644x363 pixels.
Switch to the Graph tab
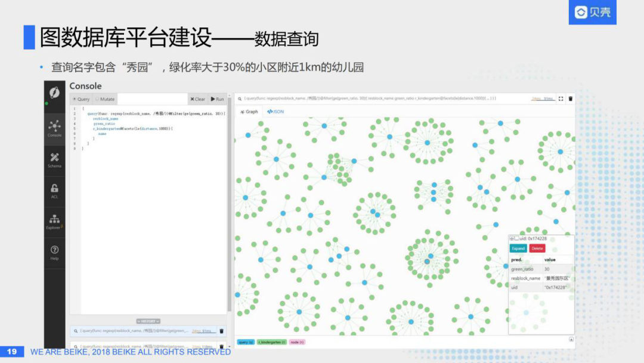(x=249, y=112)
